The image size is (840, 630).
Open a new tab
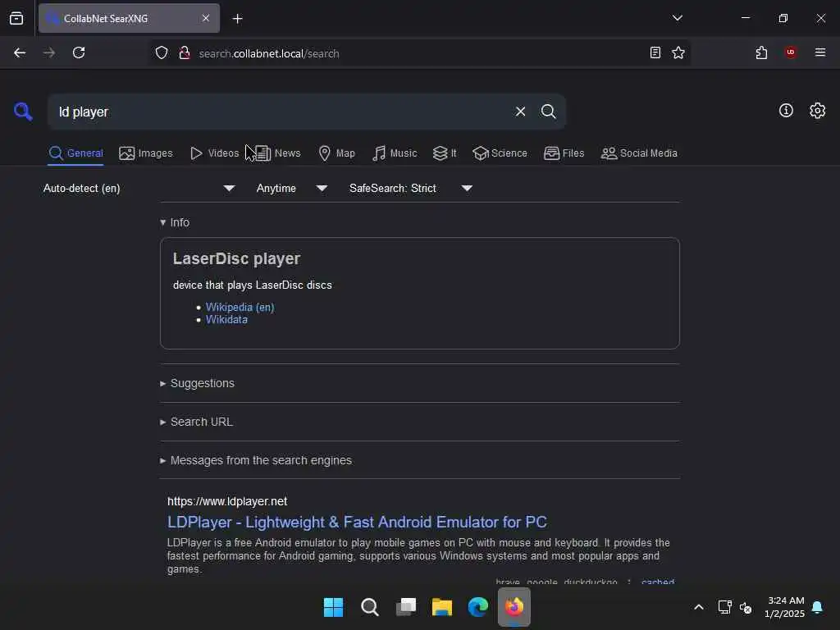pyautogui.click(x=237, y=19)
